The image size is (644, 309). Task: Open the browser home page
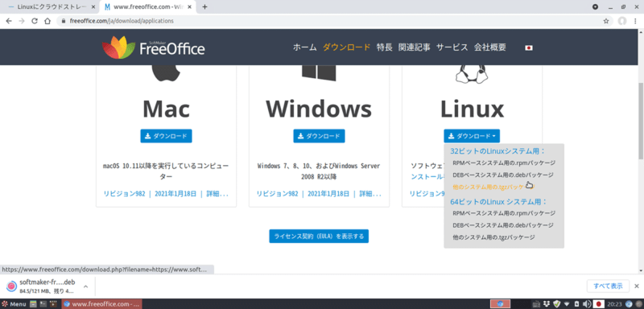click(47, 21)
